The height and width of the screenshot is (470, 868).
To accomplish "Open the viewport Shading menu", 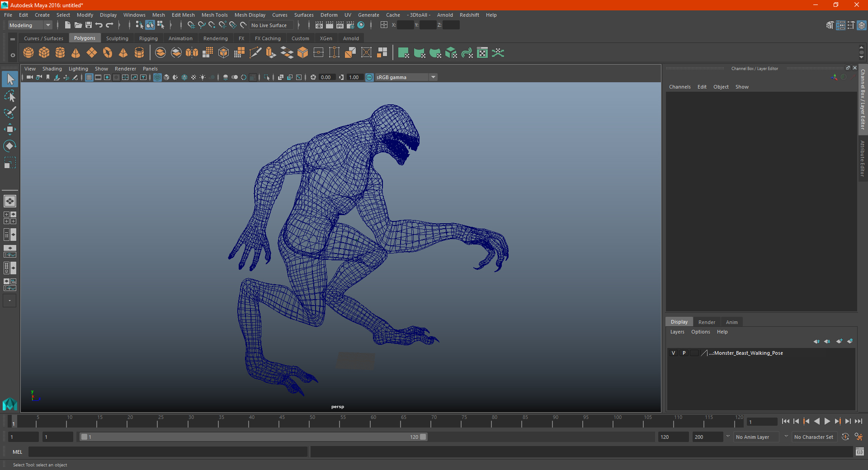I will click(x=52, y=69).
